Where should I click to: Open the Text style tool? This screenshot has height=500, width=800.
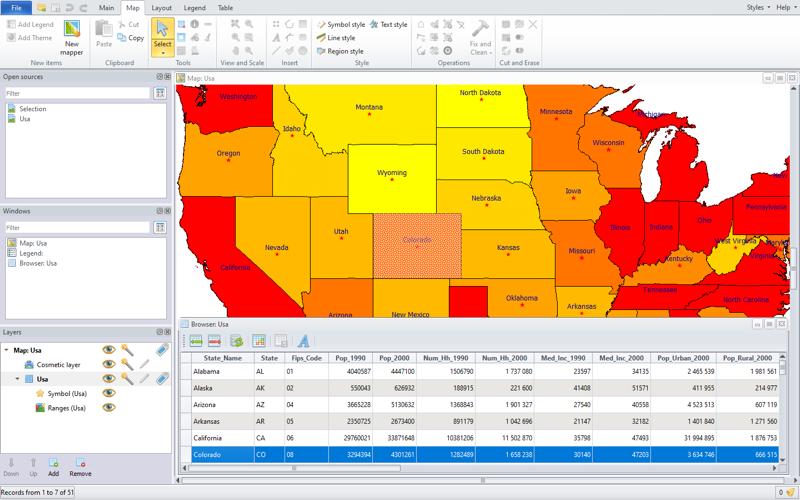[x=388, y=24]
